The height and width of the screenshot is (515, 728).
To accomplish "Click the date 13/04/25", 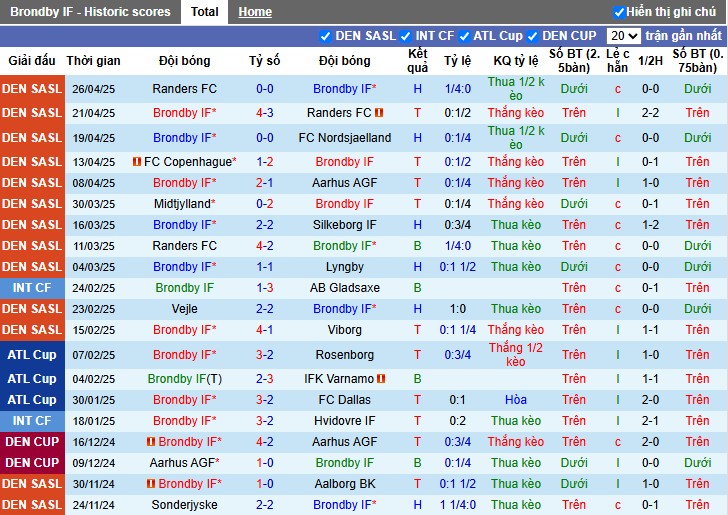I will click(x=93, y=162).
